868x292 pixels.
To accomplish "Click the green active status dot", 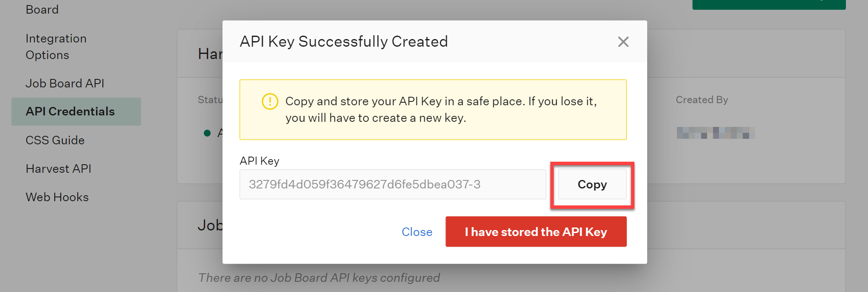I will coord(207,133).
